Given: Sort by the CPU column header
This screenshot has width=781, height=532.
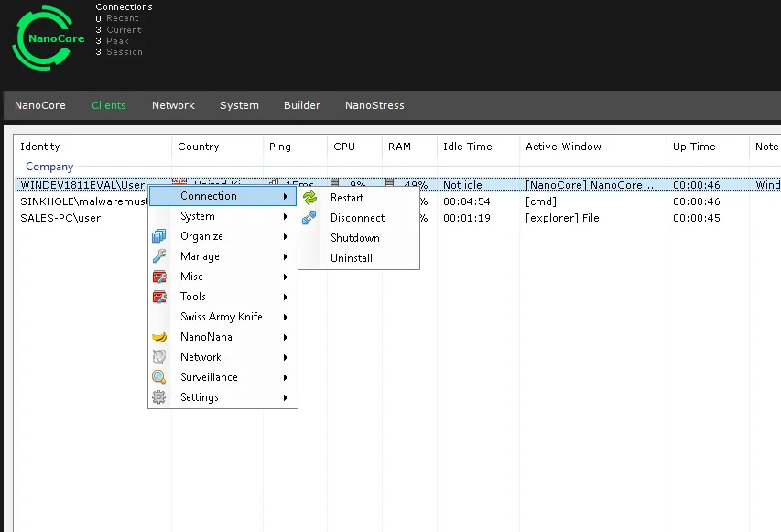Looking at the screenshot, I should (354, 147).
